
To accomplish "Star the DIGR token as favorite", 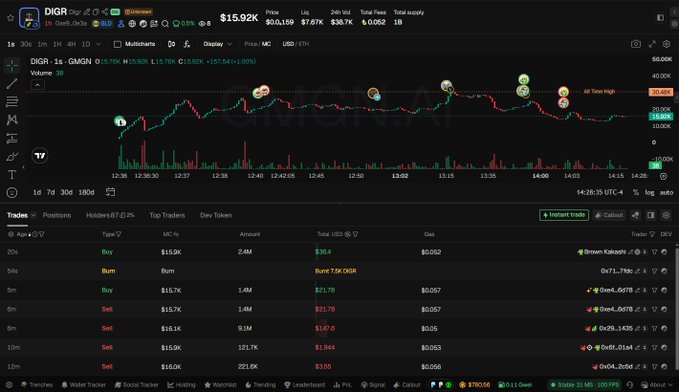I will 10,18.
